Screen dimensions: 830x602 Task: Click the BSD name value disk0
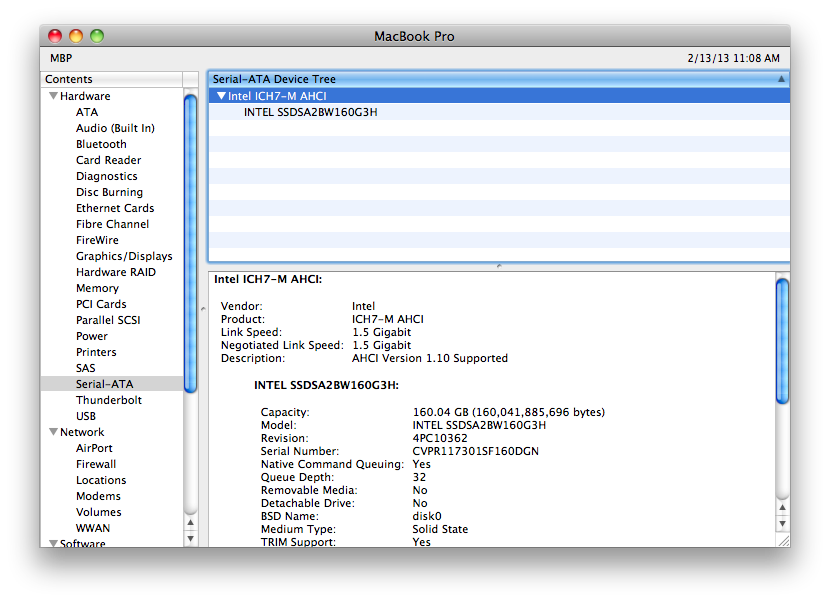(427, 516)
